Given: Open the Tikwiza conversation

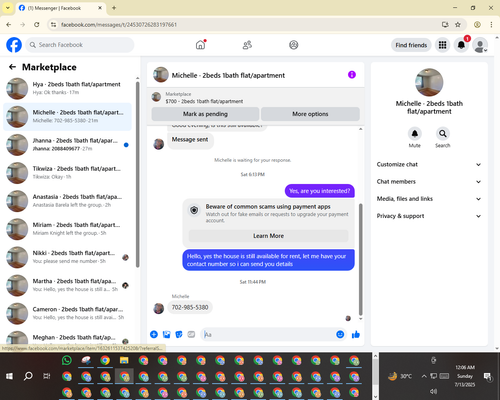Looking at the screenshot, I should (67, 173).
